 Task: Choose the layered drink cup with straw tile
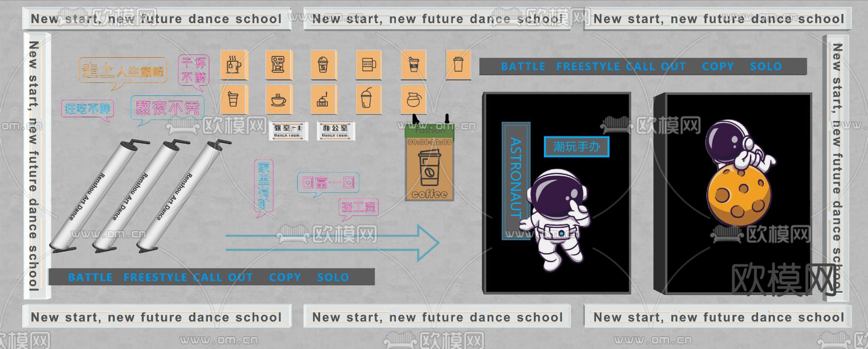pos(234,100)
